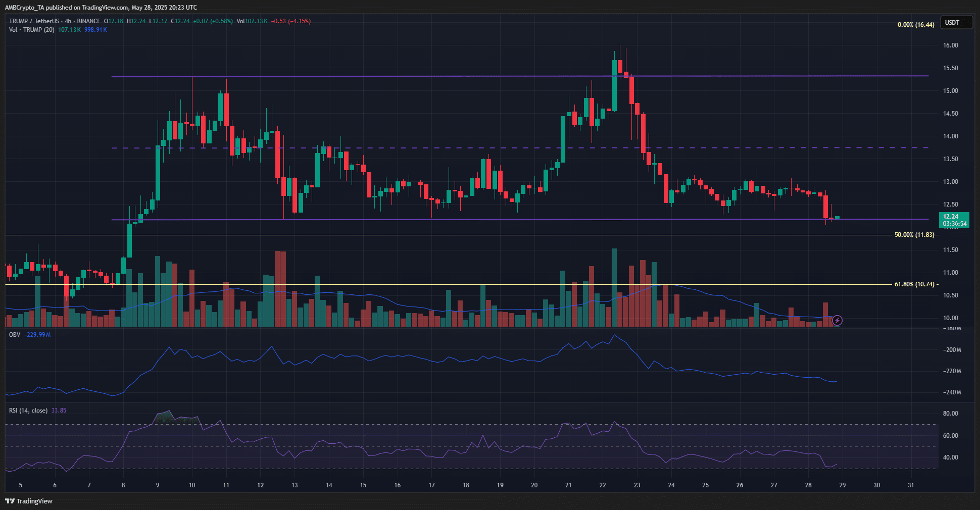Click the OBV indicator legend label
The width and height of the screenshot is (980, 510).
coord(15,335)
